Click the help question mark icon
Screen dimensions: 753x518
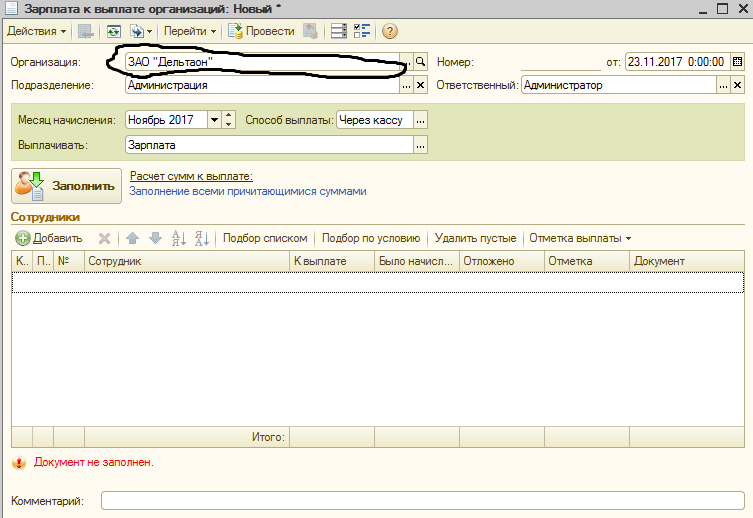tap(389, 32)
